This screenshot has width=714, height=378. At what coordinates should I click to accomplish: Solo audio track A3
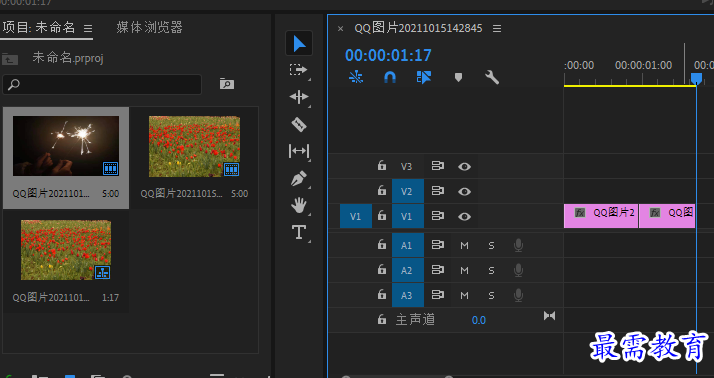click(x=491, y=296)
